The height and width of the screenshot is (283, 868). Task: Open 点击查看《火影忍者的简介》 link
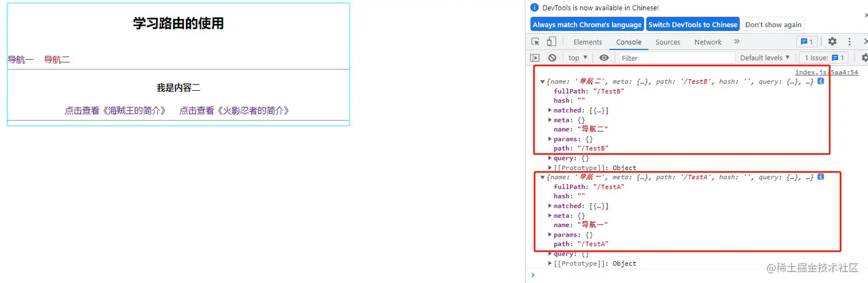click(234, 111)
